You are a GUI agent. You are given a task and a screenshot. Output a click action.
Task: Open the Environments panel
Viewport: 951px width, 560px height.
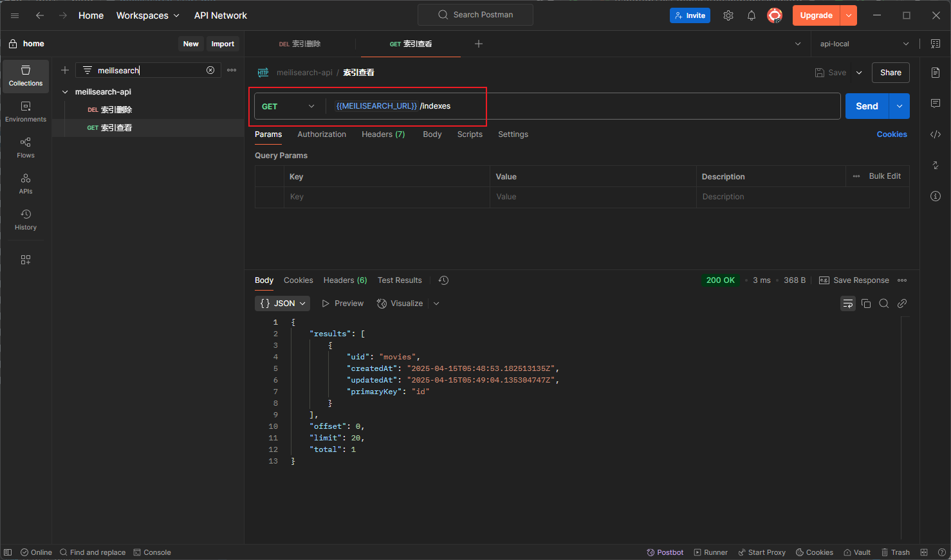pyautogui.click(x=25, y=110)
